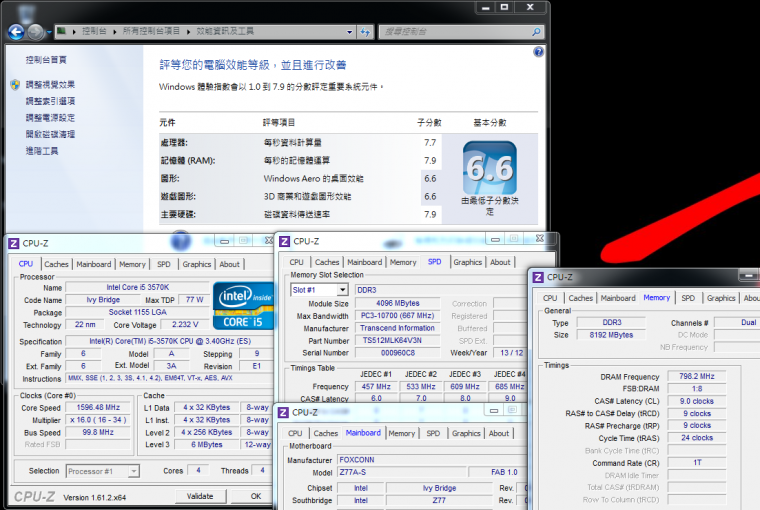The width and height of the screenshot is (760, 510).
Task: Select the Memory tab in Mainboard window
Action: (402, 433)
